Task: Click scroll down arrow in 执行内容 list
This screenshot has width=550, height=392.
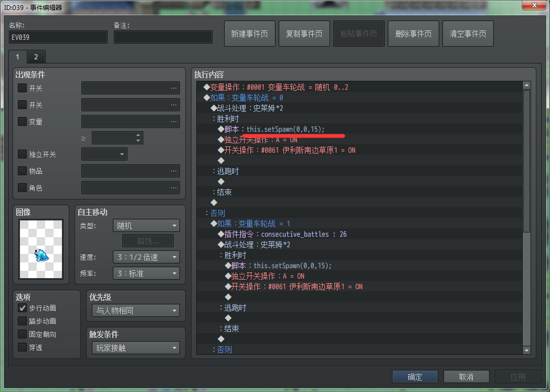Action: (526, 350)
